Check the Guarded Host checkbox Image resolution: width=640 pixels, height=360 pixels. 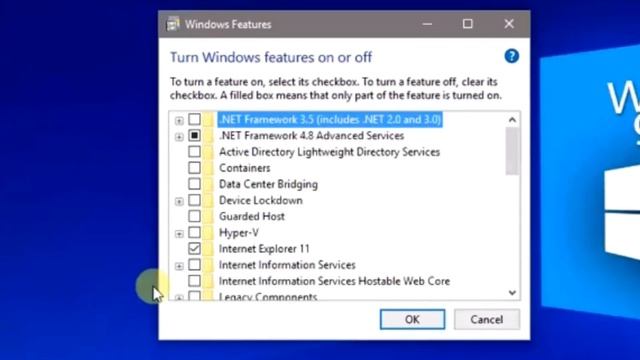click(194, 216)
